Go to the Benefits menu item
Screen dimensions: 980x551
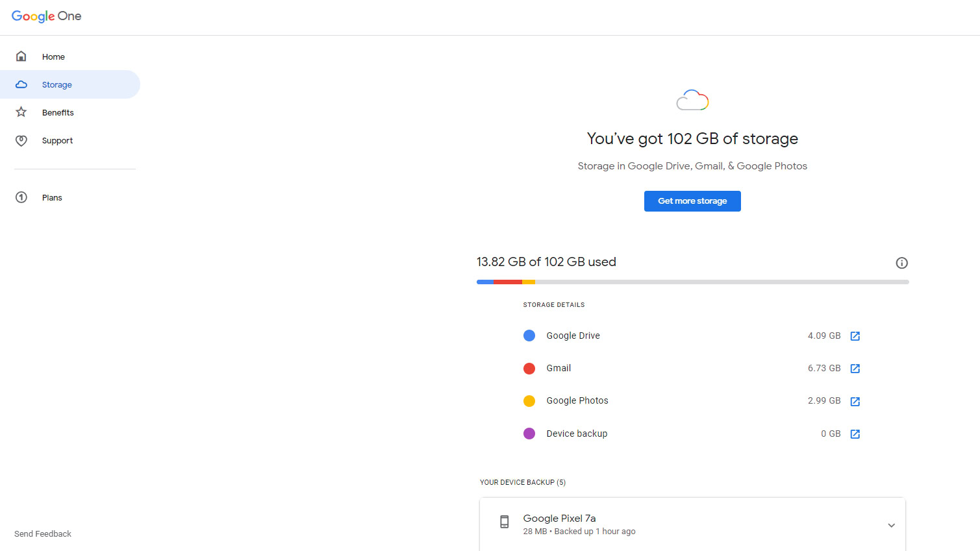point(58,113)
